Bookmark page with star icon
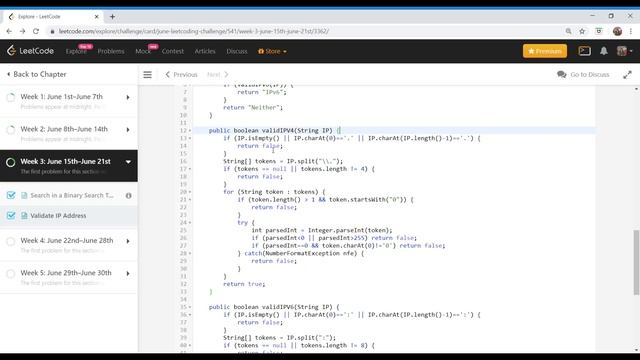Viewport: 640px width, 360px height. [x=582, y=31]
